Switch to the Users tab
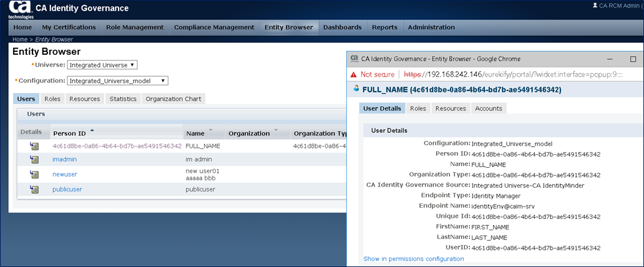The height and width of the screenshot is (267, 644). 26,99
